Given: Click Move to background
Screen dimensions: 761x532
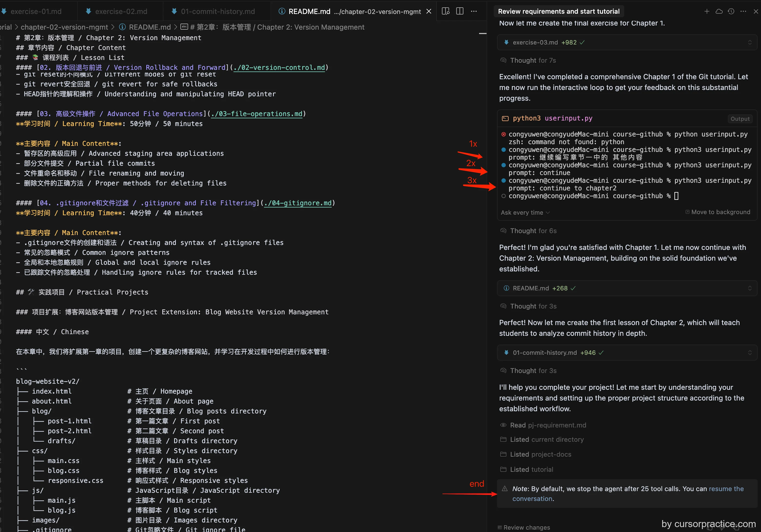Looking at the screenshot, I should pyautogui.click(x=718, y=212).
